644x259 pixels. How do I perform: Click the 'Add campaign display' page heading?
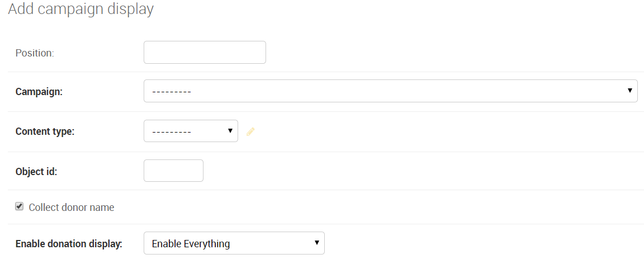coord(81,8)
